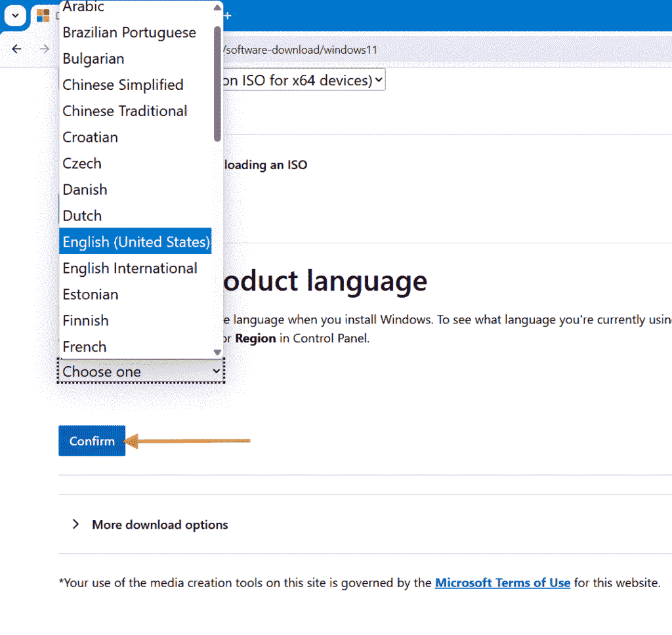Click the Microsoft tab favicon
Viewport: 672px width, 635px height.
coord(43,16)
